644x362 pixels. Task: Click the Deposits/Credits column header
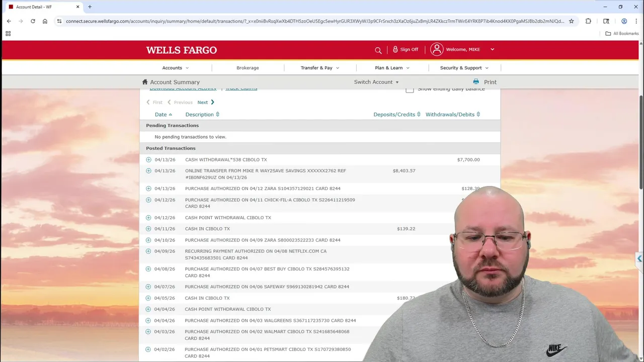tap(394, 115)
